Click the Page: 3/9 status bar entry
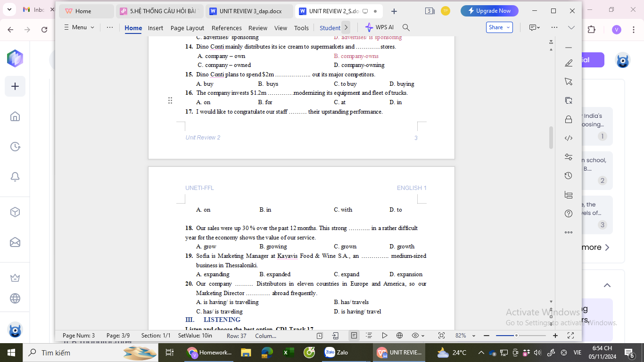This screenshot has height=362, width=644. 118,336
